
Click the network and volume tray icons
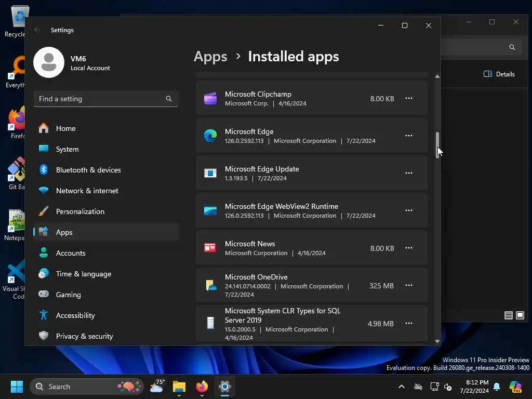[441, 387]
